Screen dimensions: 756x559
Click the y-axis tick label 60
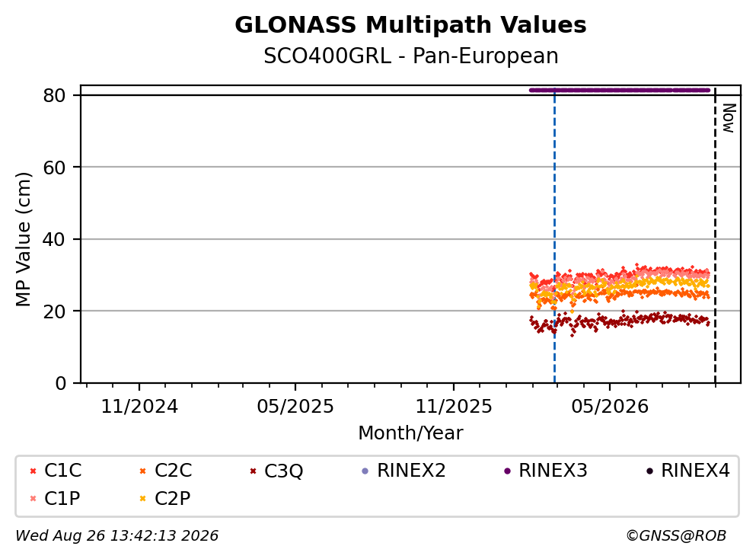[x=54, y=168]
